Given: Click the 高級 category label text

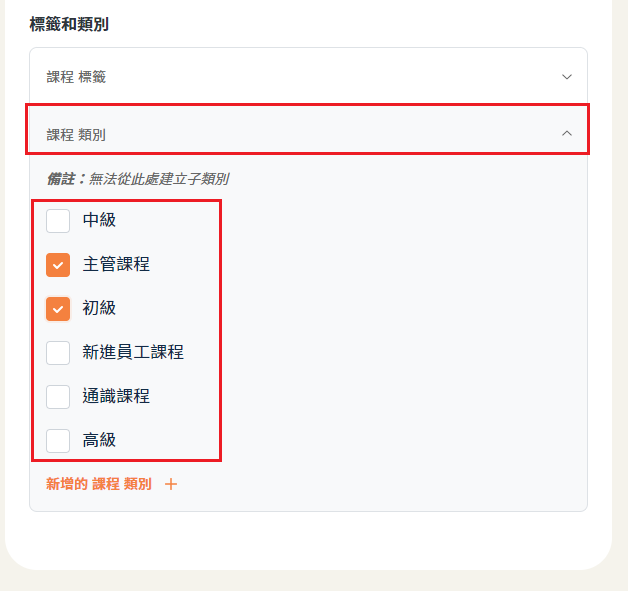Looking at the screenshot, I should 99,440.
